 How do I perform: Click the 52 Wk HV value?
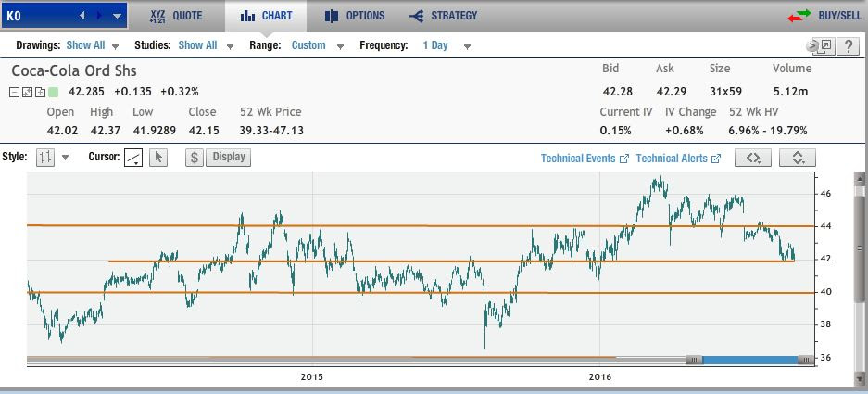click(768, 131)
